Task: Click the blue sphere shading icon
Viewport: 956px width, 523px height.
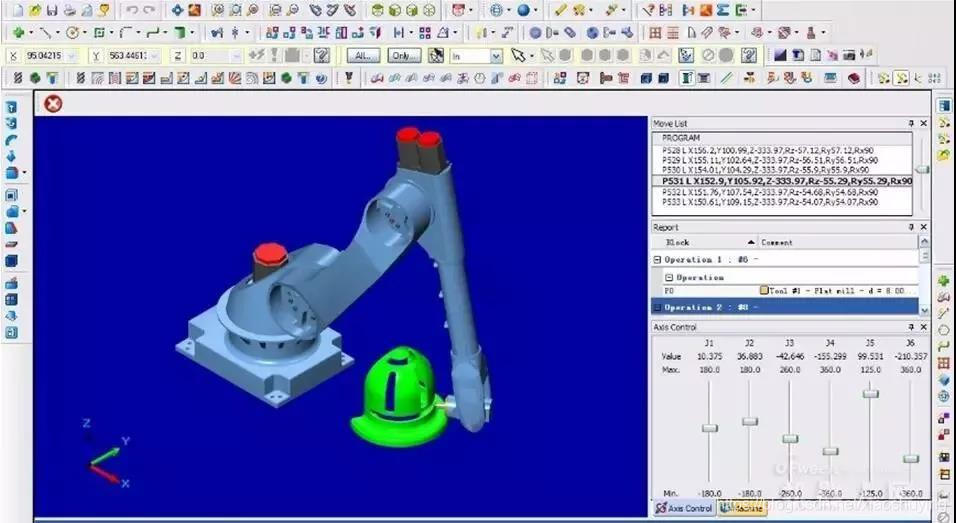Action: point(523,10)
